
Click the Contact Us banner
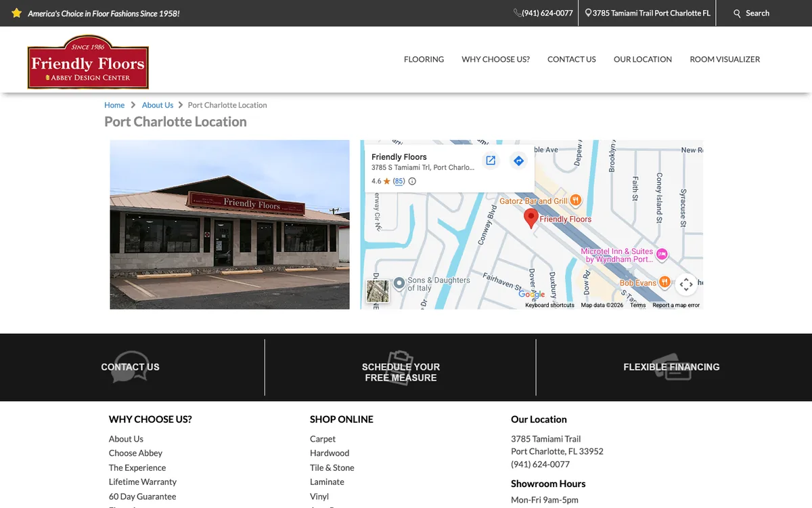pyautogui.click(x=130, y=367)
